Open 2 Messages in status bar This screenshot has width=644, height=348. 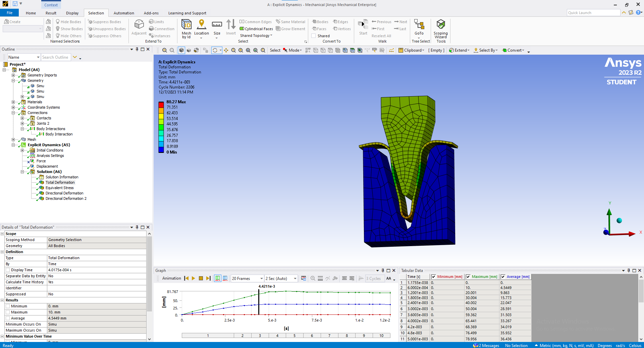coord(486,345)
